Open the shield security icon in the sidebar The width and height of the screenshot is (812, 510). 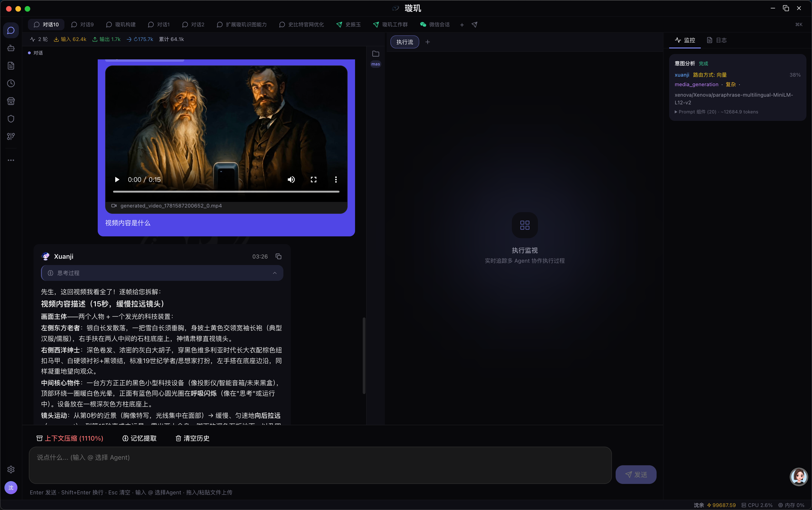(x=11, y=119)
